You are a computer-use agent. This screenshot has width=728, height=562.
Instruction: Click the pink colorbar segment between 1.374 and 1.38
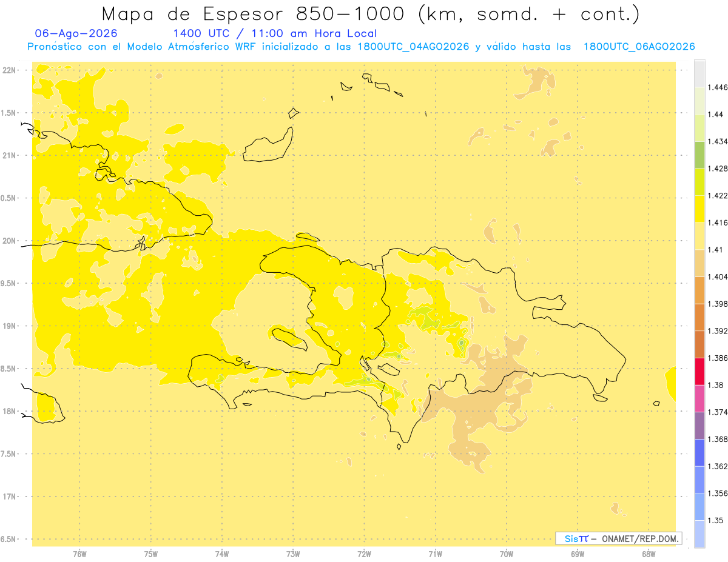click(699, 398)
